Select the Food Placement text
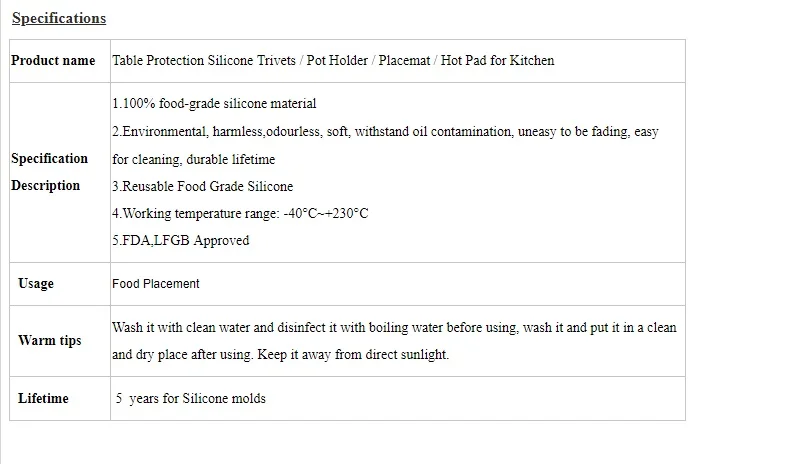The height and width of the screenshot is (464, 800). (x=156, y=284)
